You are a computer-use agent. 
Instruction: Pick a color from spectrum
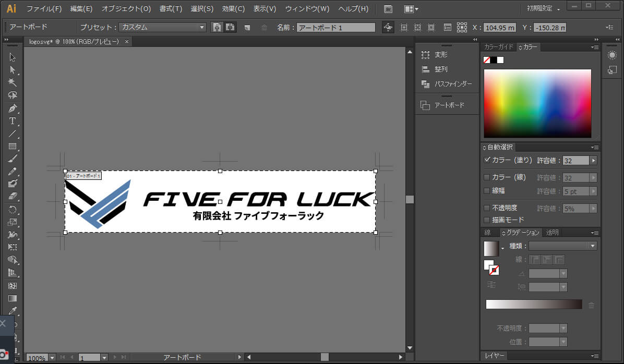tap(537, 103)
